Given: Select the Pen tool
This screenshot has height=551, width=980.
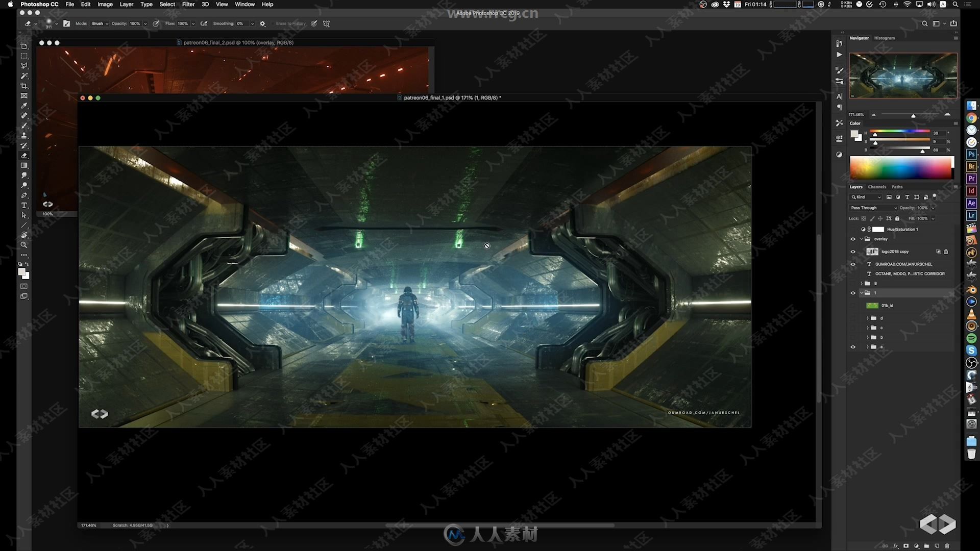Looking at the screenshot, I should tap(24, 195).
